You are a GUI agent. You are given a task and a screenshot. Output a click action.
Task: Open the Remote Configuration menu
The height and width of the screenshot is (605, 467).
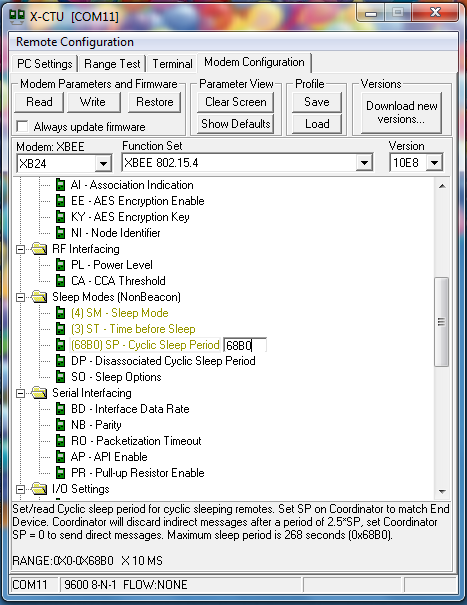(75, 42)
